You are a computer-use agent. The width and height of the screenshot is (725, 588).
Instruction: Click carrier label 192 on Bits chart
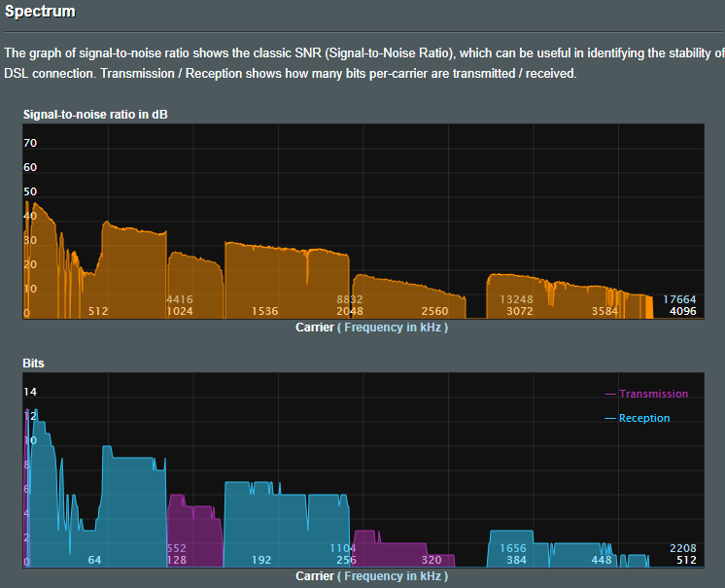coord(261,560)
